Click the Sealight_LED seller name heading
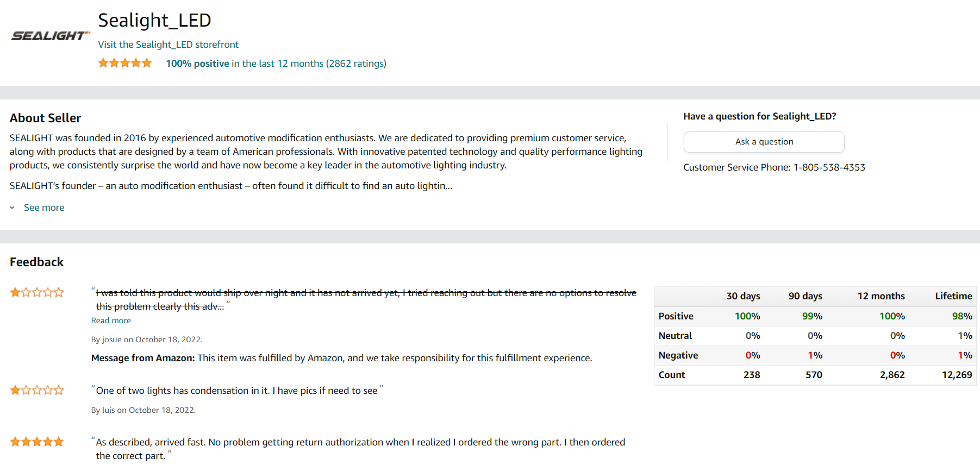 point(154,20)
